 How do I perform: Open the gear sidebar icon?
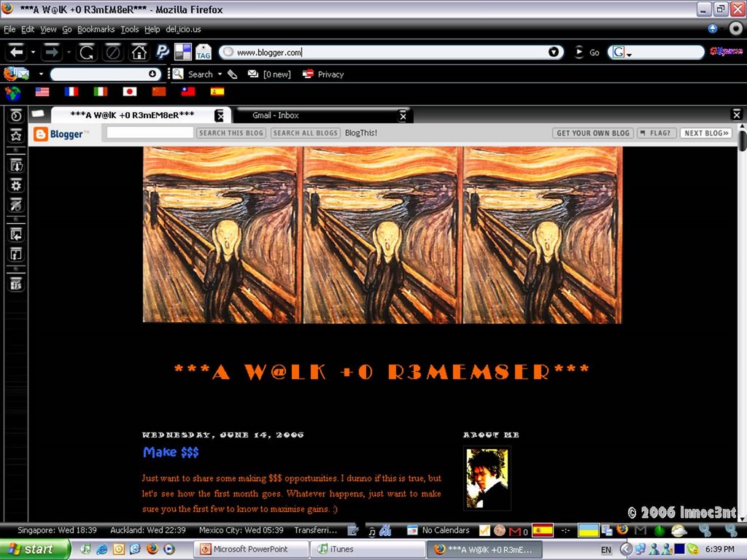pos(16,186)
